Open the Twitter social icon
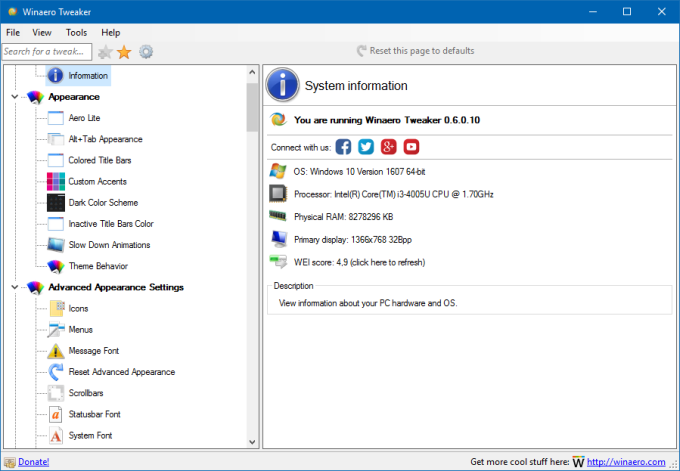 [366, 147]
